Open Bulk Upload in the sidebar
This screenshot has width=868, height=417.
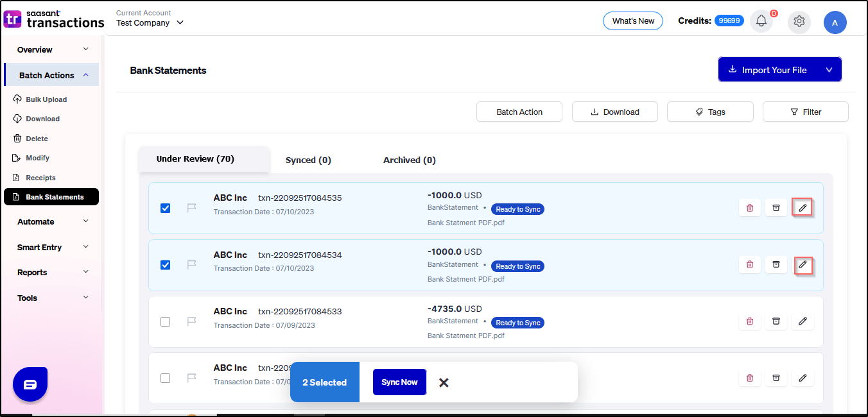point(46,99)
